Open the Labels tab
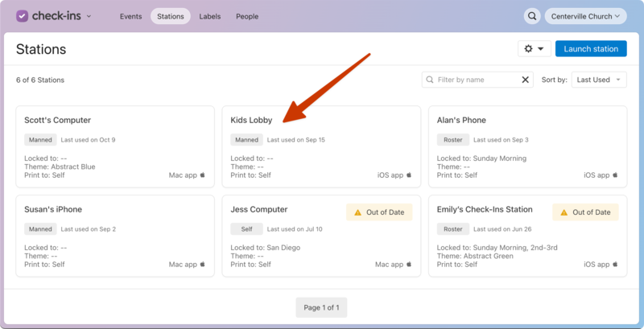The height and width of the screenshot is (329, 644). coord(210,16)
